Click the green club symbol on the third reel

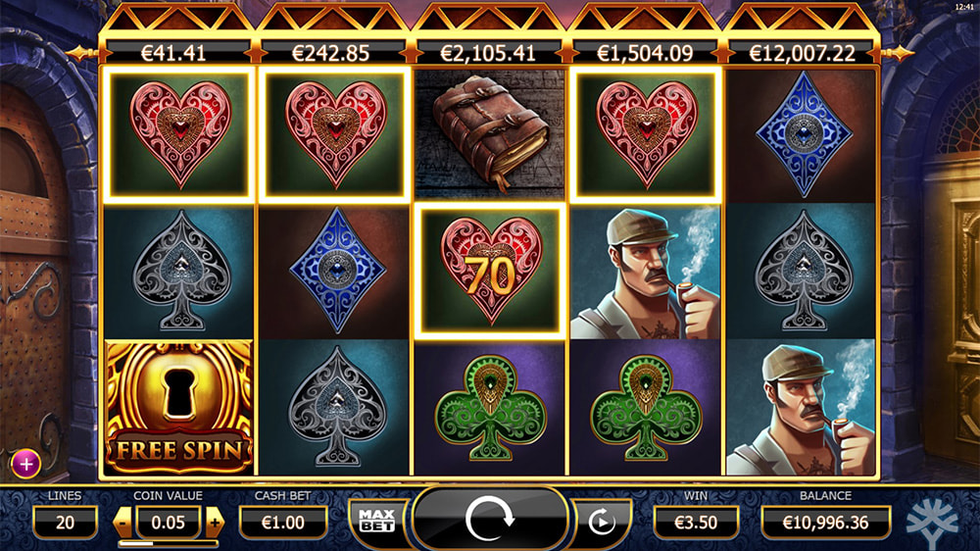pos(490,408)
